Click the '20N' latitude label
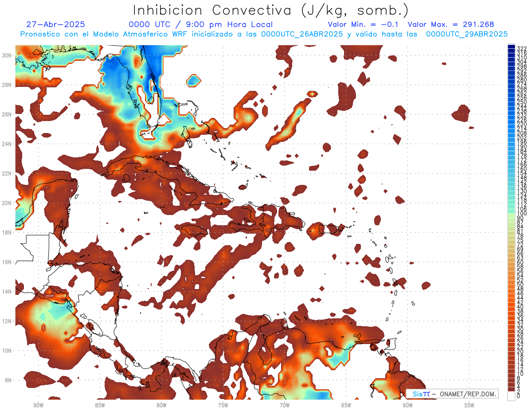Viewport: 532px width, 411px height. coord(8,203)
